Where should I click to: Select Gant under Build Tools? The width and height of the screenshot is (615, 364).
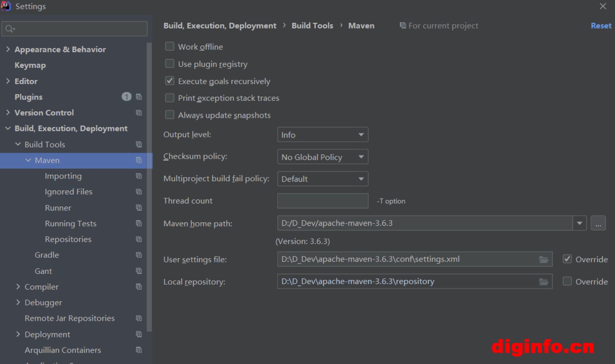click(43, 271)
